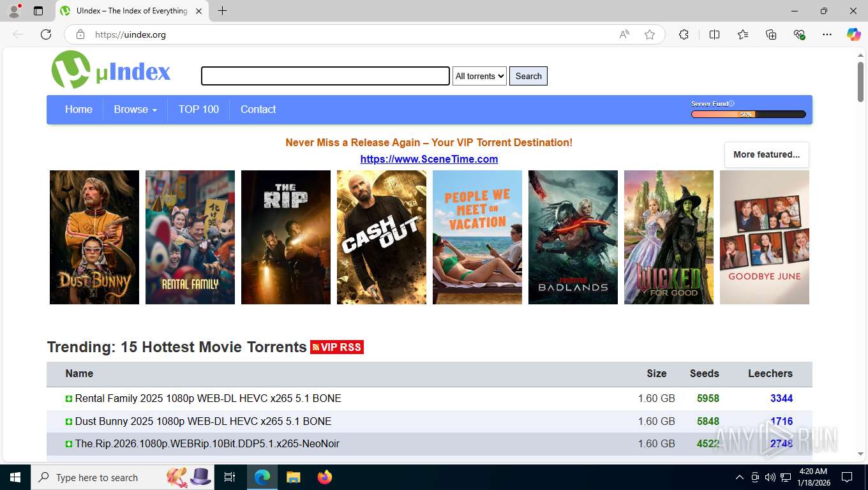Open the Extensions puzzle icon
The height and width of the screenshot is (490, 868).
pyautogui.click(x=684, y=34)
